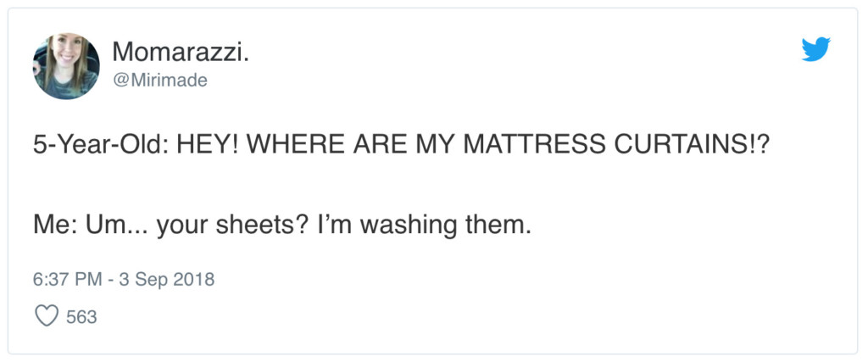This screenshot has height=362, width=868.
Task: Open Momarazzi's profile picture
Action: (66, 66)
